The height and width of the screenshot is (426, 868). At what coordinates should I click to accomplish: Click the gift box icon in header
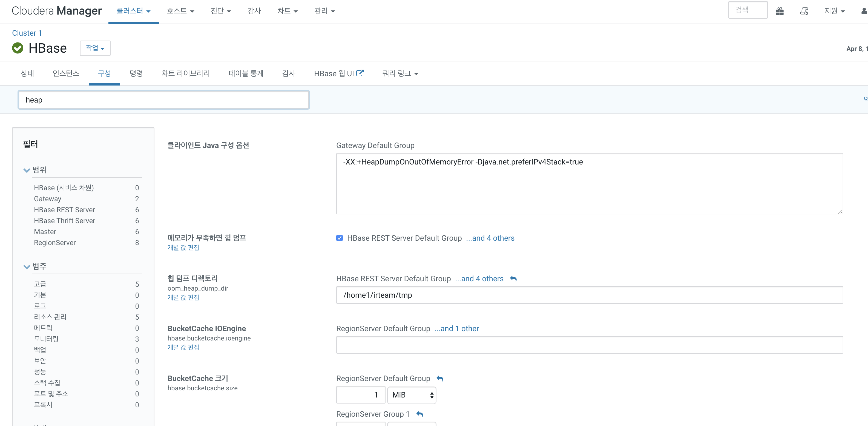click(x=779, y=12)
